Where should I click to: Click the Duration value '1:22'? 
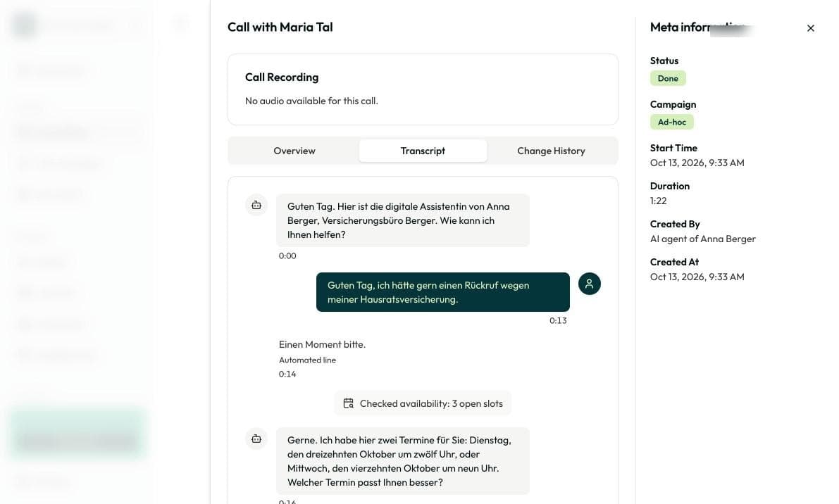point(658,201)
